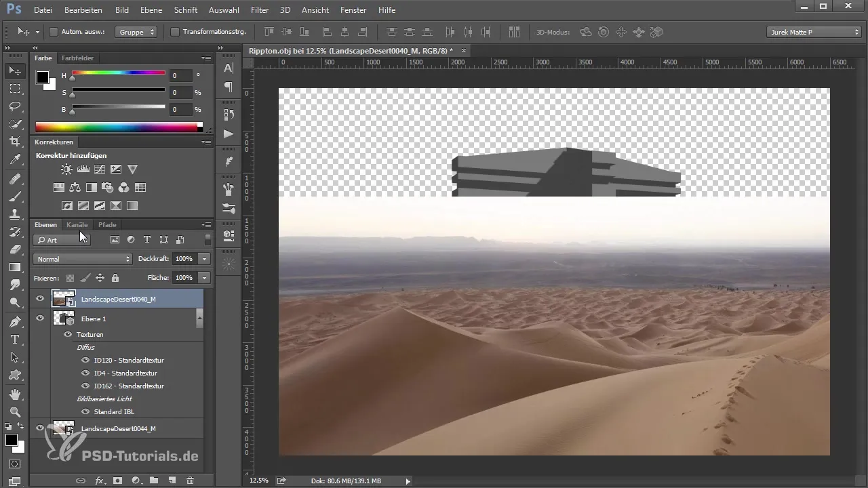Hide the LandscapeDesert0040_M layer
This screenshot has width=868, height=488.
point(40,298)
